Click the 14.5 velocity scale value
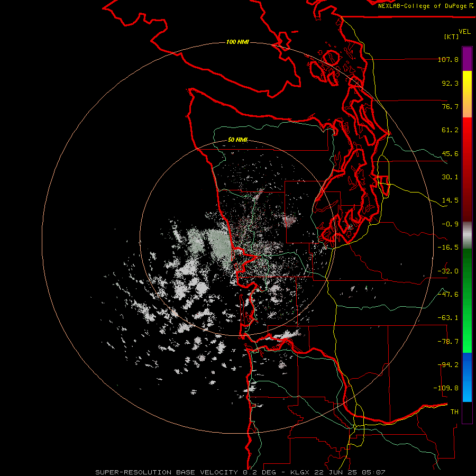The height and width of the screenshot is (476, 476). click(450, 200)
